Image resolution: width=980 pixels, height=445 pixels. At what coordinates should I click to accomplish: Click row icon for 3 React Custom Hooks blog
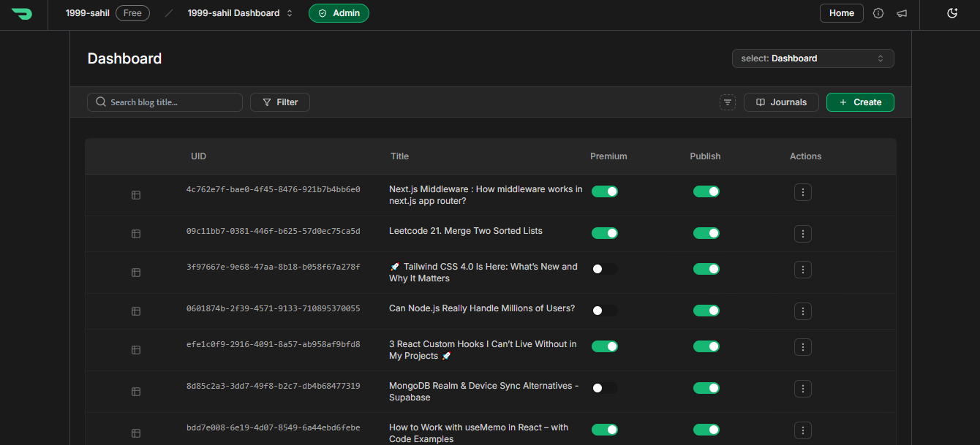[136, 350]
